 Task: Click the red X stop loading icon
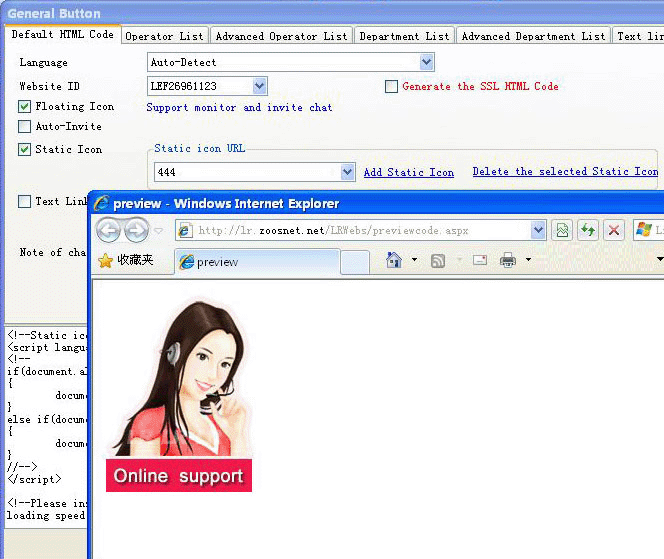pos(614,230)
